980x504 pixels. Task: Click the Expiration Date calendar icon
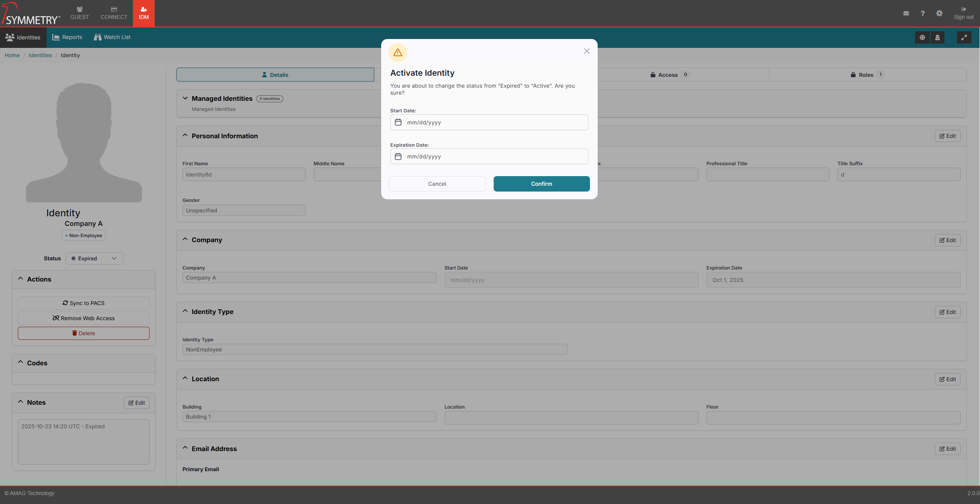coord(398,156)
